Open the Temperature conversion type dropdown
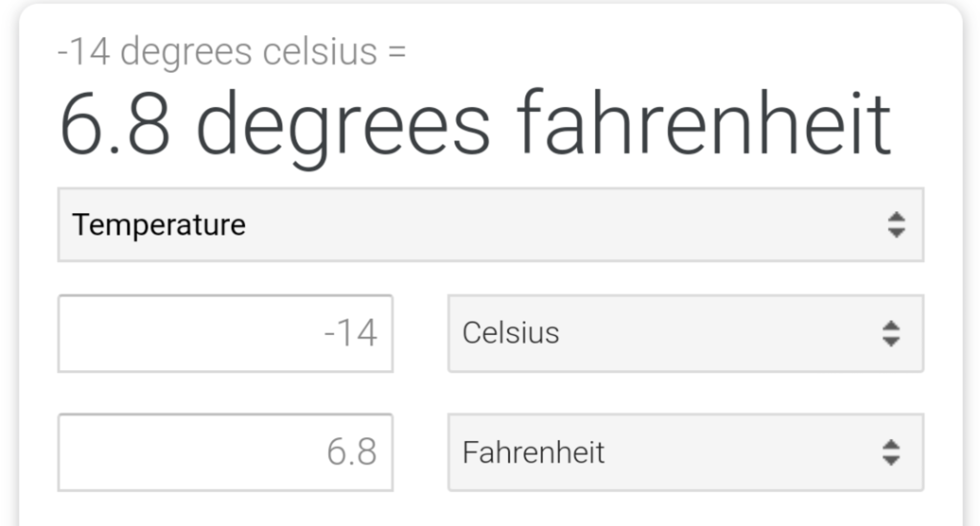Image resolution: width=980 pixels, height=526 pixels. 490,225
